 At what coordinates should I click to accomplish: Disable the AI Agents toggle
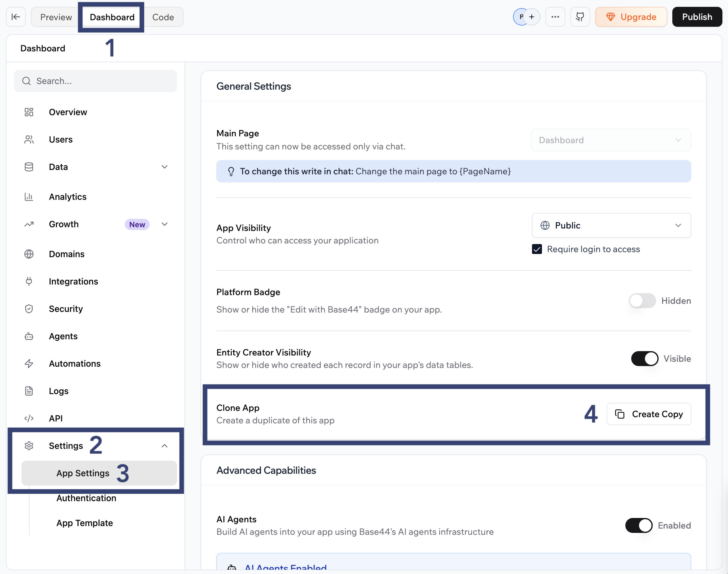point(639,525)
